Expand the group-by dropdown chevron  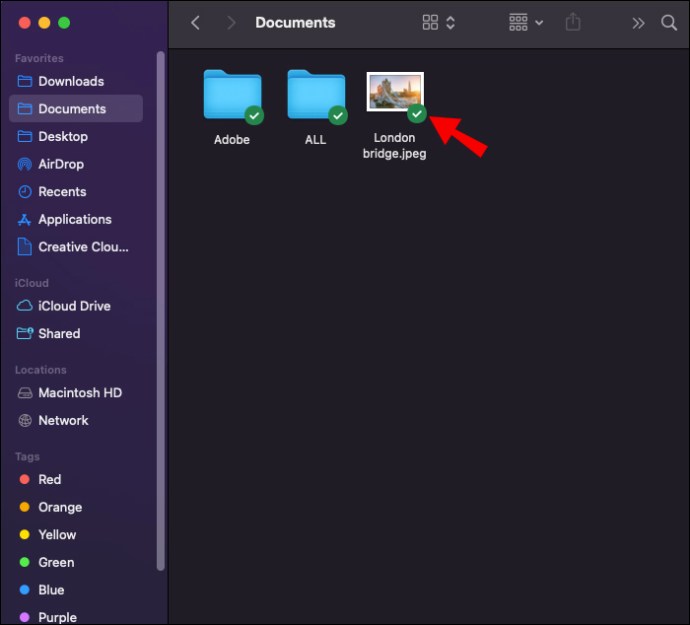click(539, 22)
